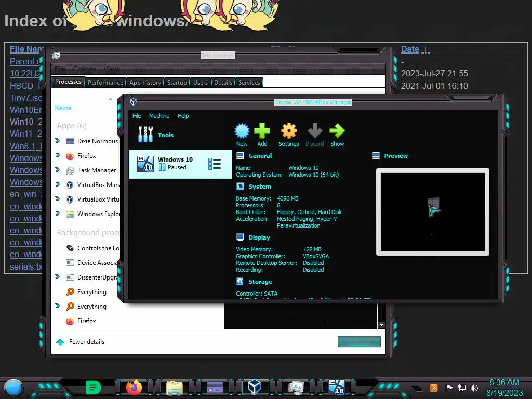The image size is (532, 399).
Task: Switch to the App history tab
Action: pyautogui.click(x=145, y=83)
